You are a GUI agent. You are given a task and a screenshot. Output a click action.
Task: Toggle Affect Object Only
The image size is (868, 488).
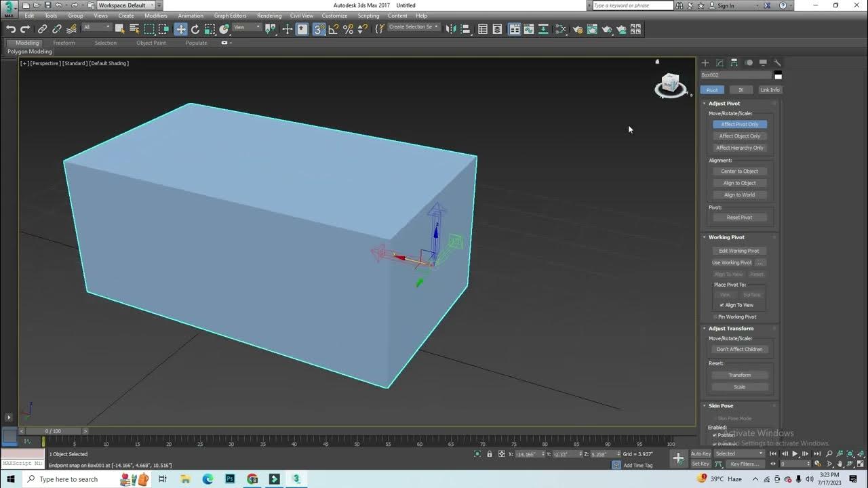(x=740, y=136)
